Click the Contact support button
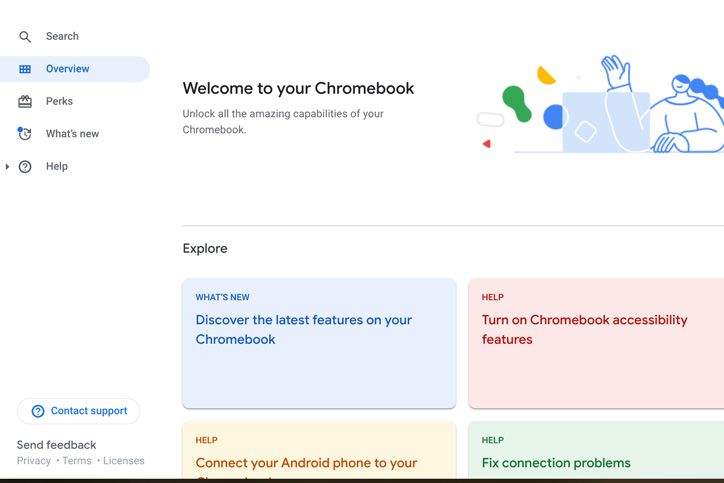724x483 pixels. click(78, 411)
